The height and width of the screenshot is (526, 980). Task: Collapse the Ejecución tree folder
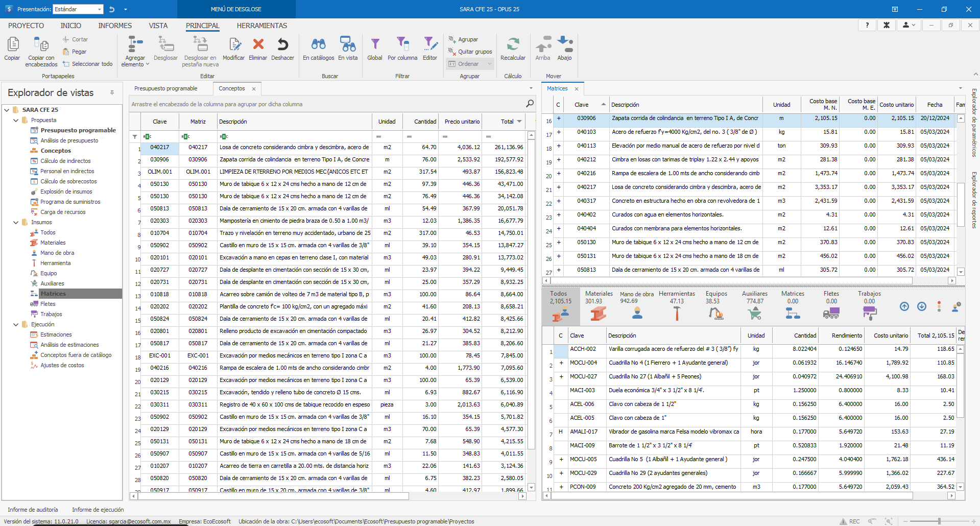pyautogui.click(x=16, y=324)
